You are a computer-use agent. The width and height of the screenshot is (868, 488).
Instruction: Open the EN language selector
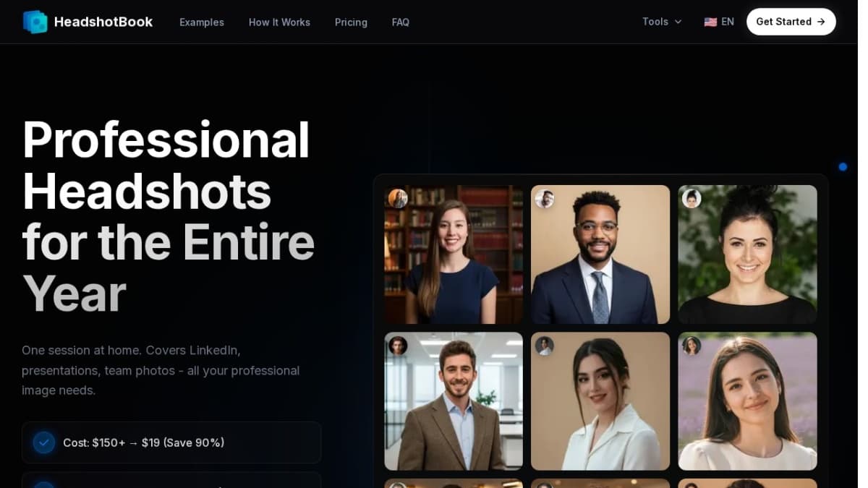pyautogui.click(x=719, y=22)
